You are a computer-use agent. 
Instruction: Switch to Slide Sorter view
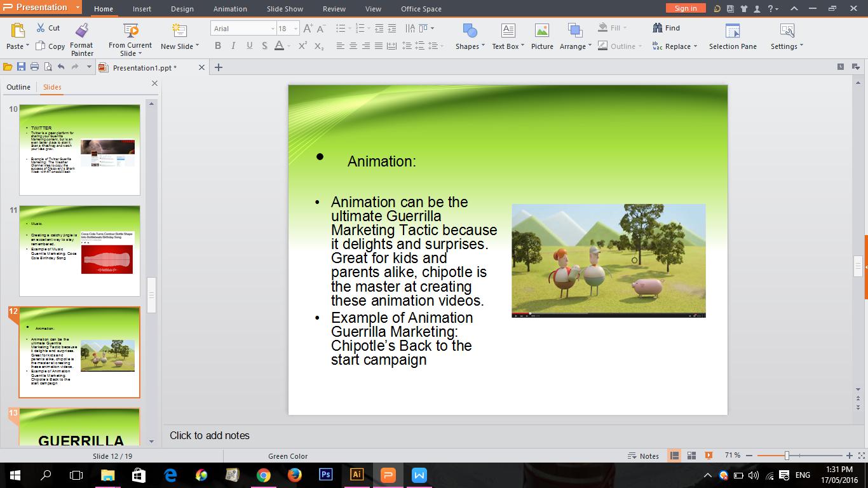point(691,456)
